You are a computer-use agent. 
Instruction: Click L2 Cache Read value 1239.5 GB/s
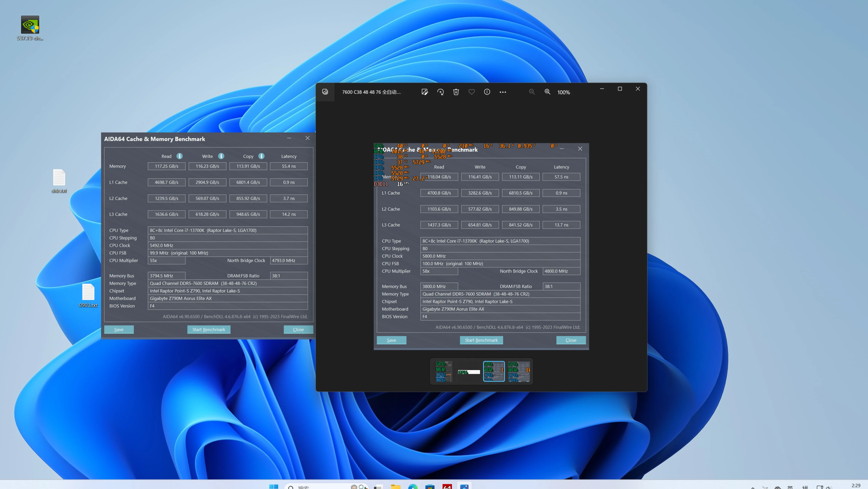pos(166,198)
